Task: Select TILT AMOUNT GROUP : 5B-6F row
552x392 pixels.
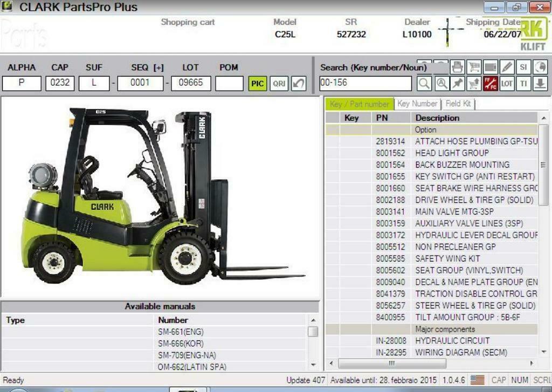Action: point(432,318)
